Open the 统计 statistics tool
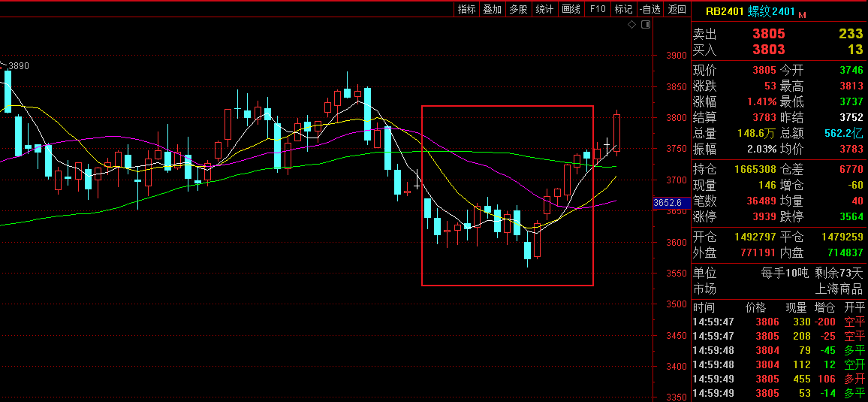The image size is (868, 402). pos(544,9)
